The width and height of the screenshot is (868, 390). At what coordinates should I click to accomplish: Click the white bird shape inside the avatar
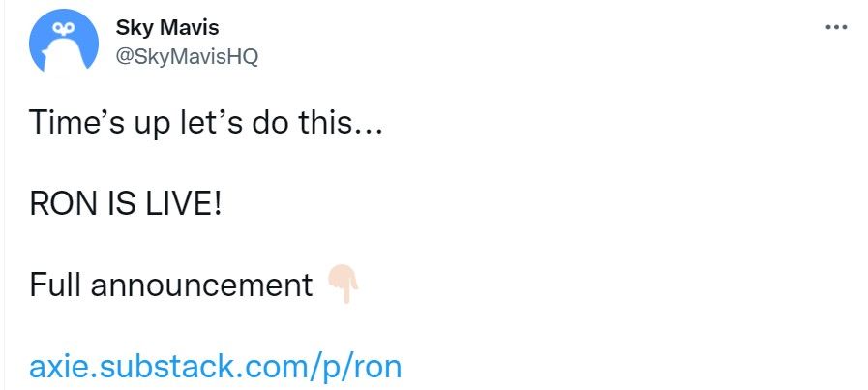(63, 54)
